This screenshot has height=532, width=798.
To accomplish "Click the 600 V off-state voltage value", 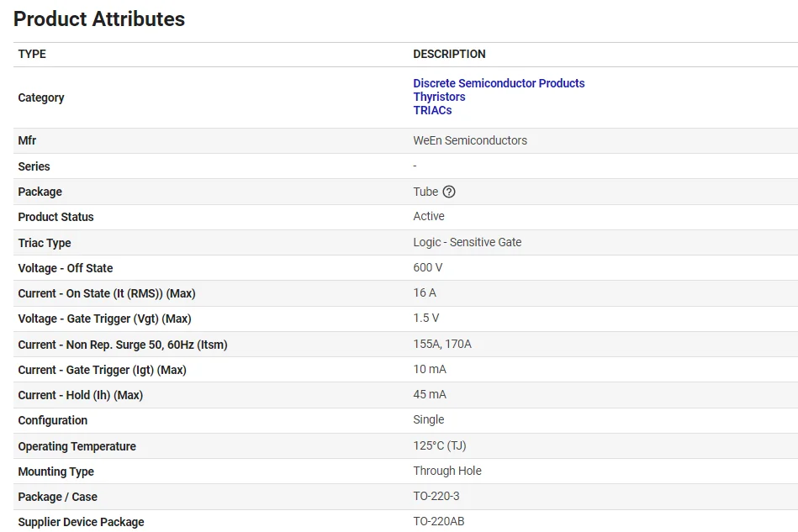I will tap(428, 267).
